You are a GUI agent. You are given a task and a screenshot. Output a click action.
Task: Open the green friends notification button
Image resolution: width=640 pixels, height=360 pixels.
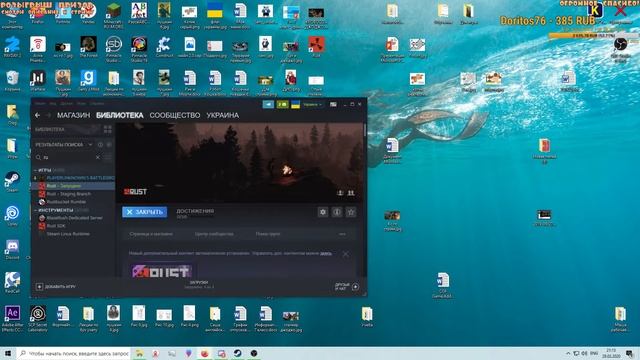pyautogui.click(x=282, y=104)
